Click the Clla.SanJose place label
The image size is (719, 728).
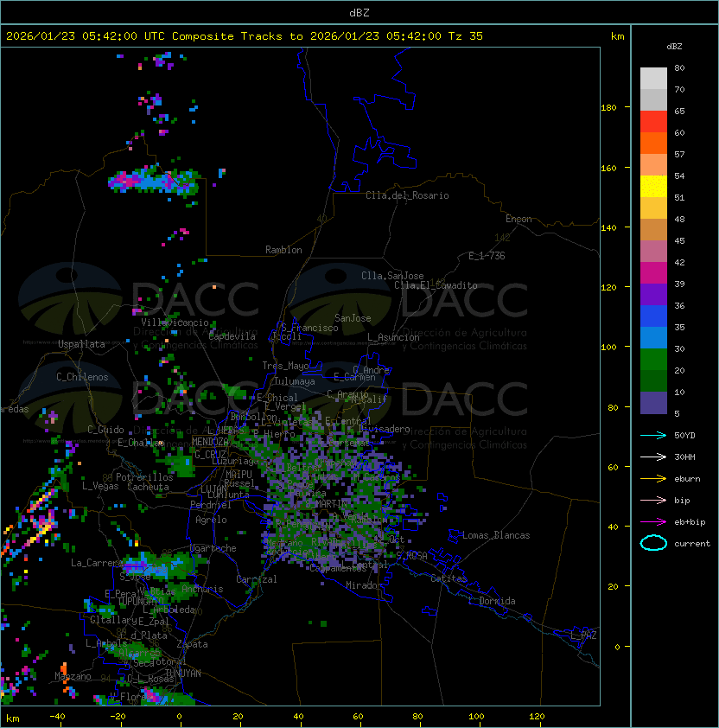pos(392,276)
